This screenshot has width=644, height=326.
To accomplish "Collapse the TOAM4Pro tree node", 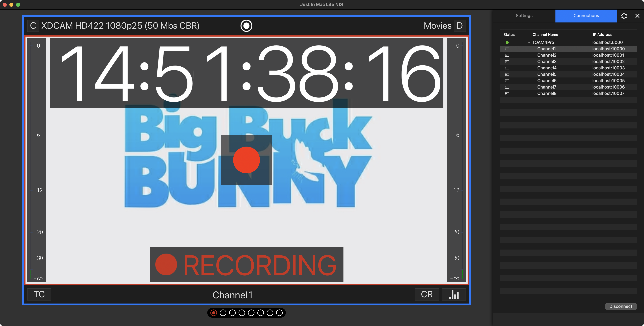I will [529, 42].
